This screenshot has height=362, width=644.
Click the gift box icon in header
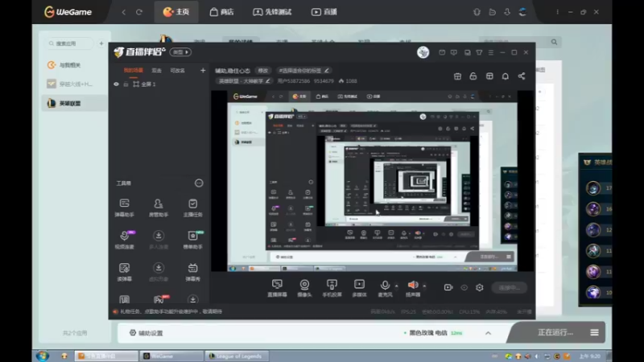457,76
